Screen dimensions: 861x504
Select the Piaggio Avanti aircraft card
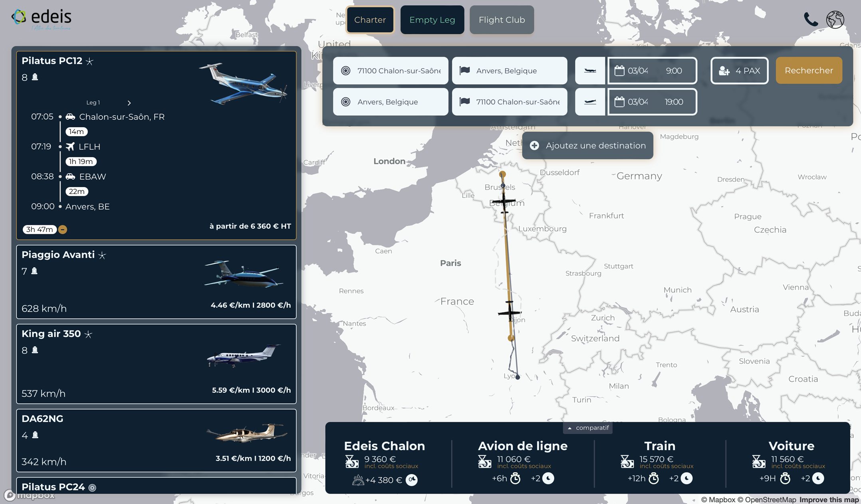(156, 282)
